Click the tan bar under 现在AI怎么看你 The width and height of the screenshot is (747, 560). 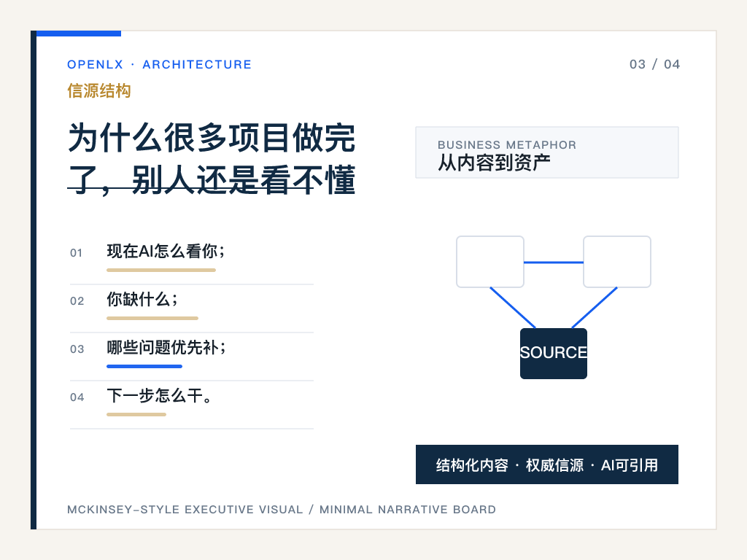(161, 270)
